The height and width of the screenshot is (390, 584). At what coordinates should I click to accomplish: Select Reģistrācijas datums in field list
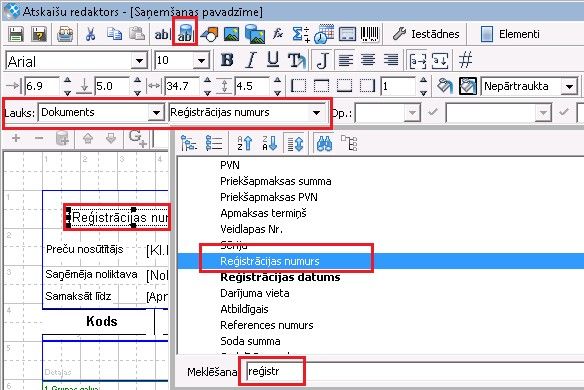click(x=280, y=277)
